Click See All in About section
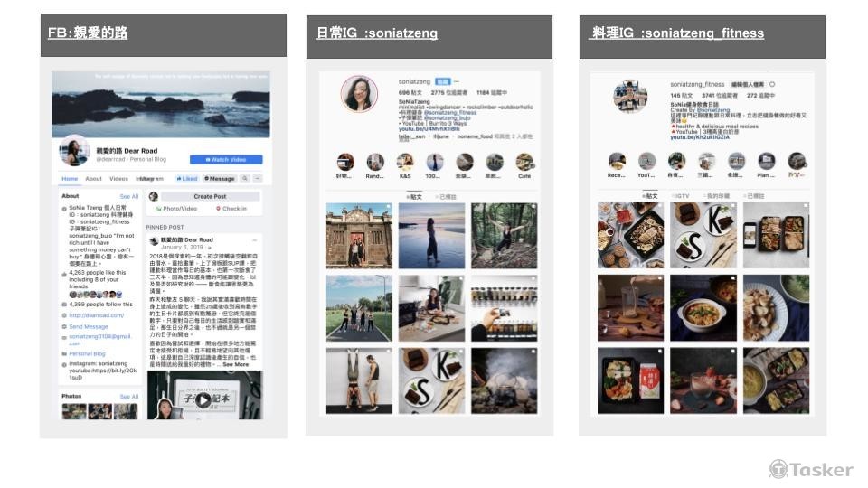The image size is (868, 488). click(129, 196)
